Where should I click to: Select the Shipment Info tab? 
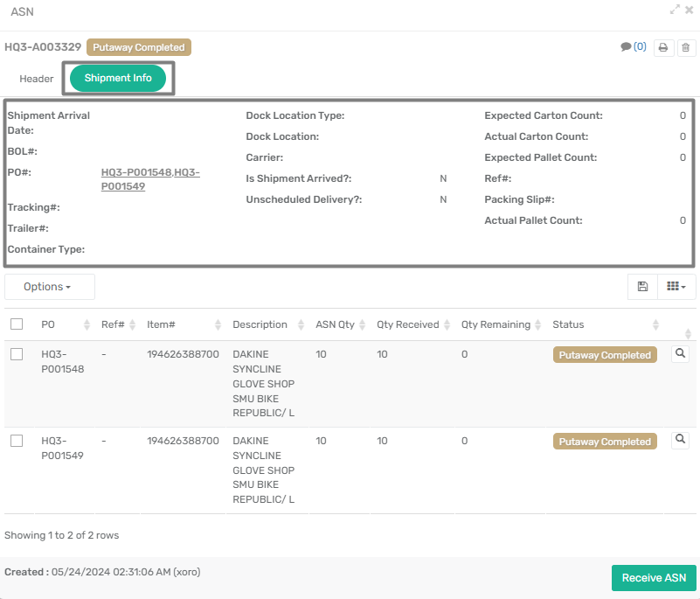[x=118, y=78]
